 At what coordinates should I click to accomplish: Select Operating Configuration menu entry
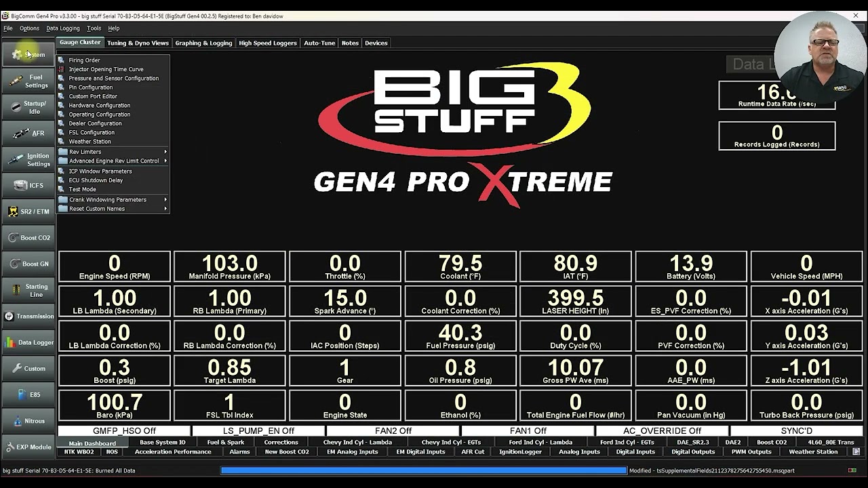click(113, 115)
